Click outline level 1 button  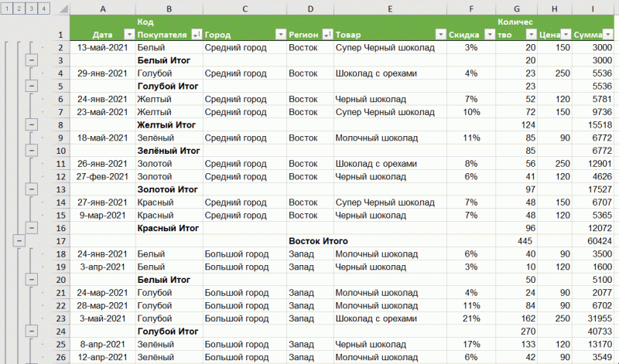[7, 8]
